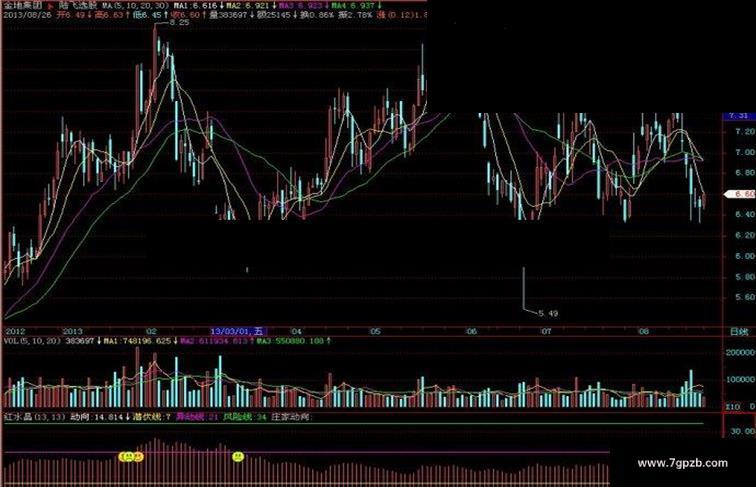Image resolution: width=756 pixels, height=487 pixels.
Task: Click the 07 month label on time axis
Action: (x=546, y=331)
